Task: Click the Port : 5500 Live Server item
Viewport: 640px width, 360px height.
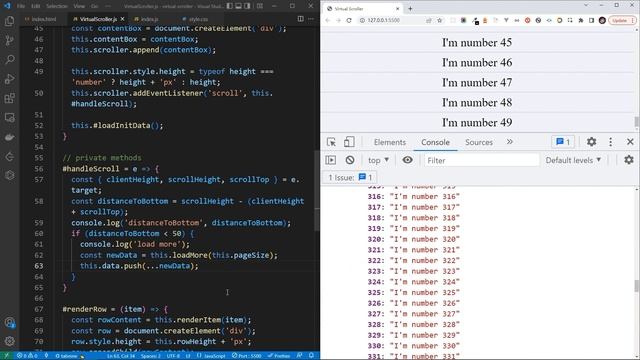Action: point(247,356)
